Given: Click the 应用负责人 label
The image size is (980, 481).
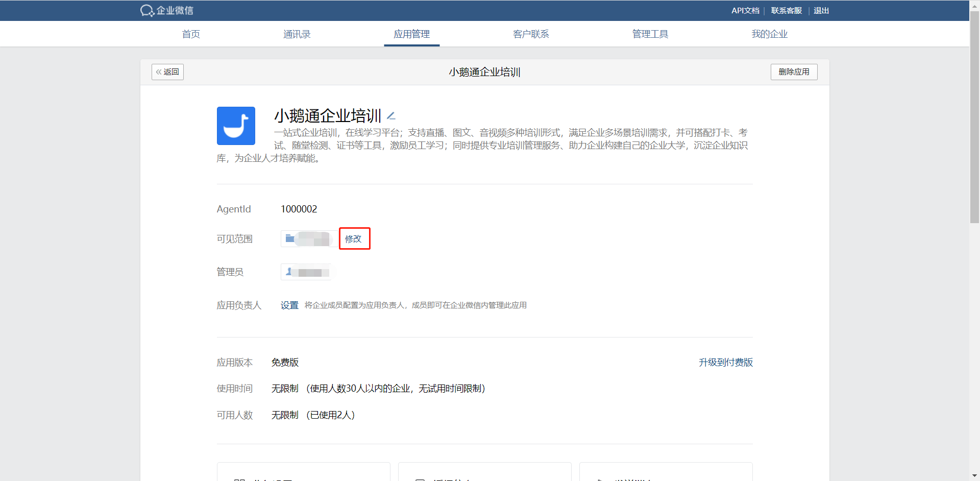Looking at the screenshot, I should click(239, 305).
